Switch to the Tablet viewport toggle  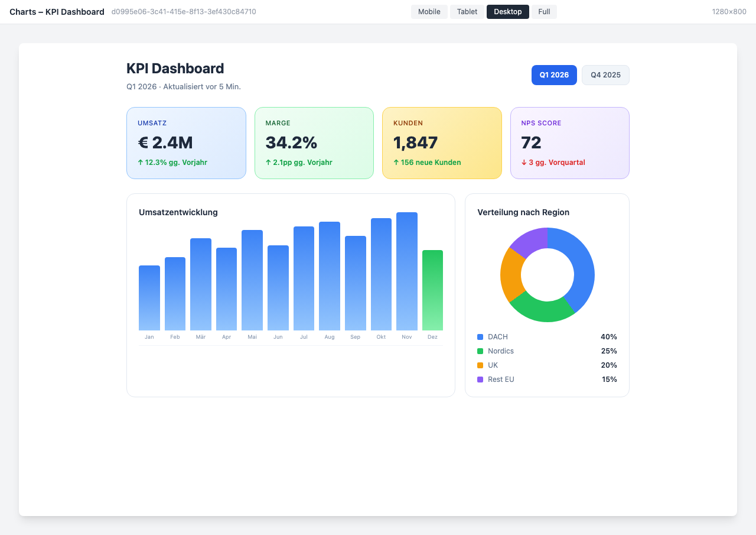pyautogui.click(x=467, y=11)
